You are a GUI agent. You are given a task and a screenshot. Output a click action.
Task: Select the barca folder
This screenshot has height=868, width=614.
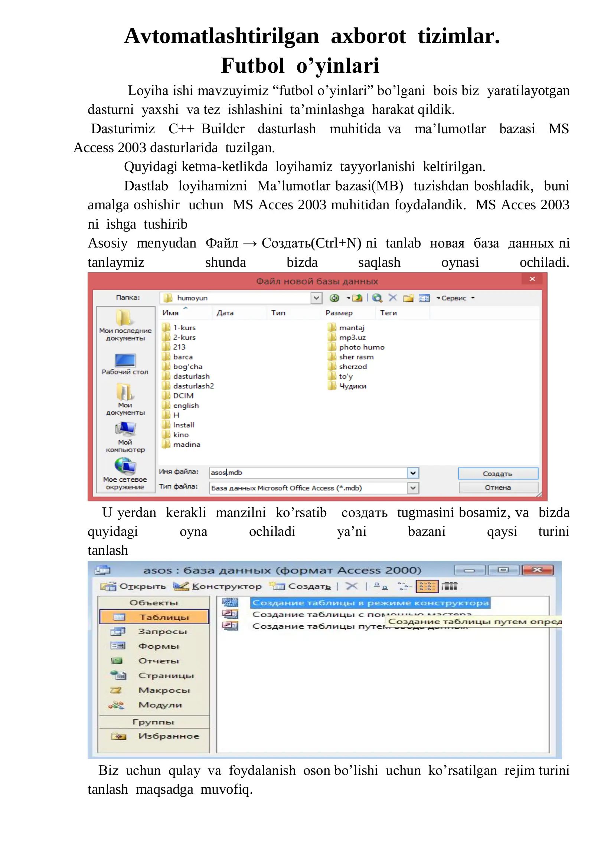(177, 357)
